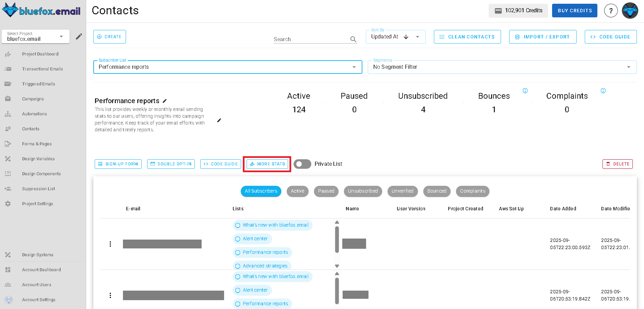
Task: Click the Forms & Pages sidebar icon
Action: tap(8, 144)
